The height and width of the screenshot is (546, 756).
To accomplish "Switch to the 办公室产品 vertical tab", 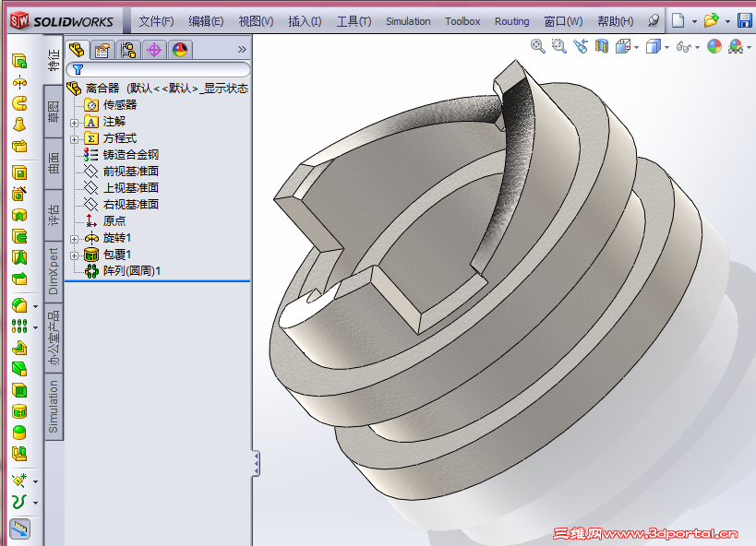I will pyautogui.click(x=54, y=338).
